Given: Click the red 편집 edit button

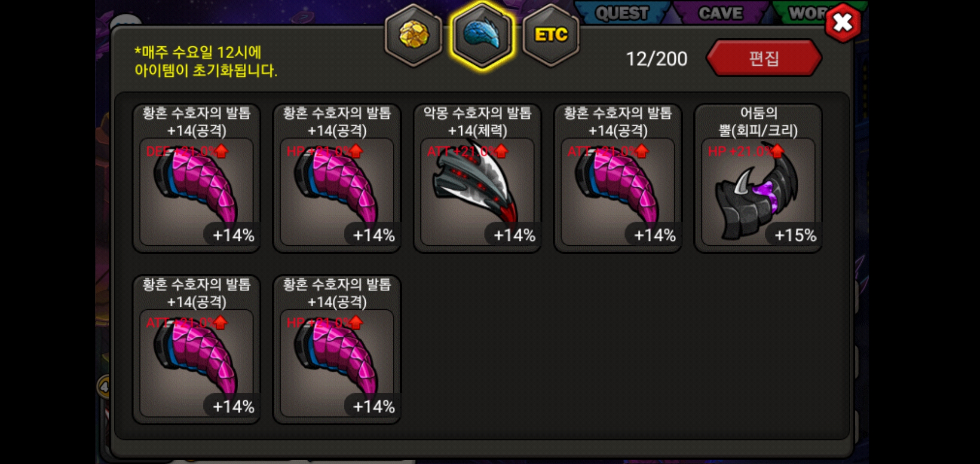Looking at the screenshot, I should point(764,58).
